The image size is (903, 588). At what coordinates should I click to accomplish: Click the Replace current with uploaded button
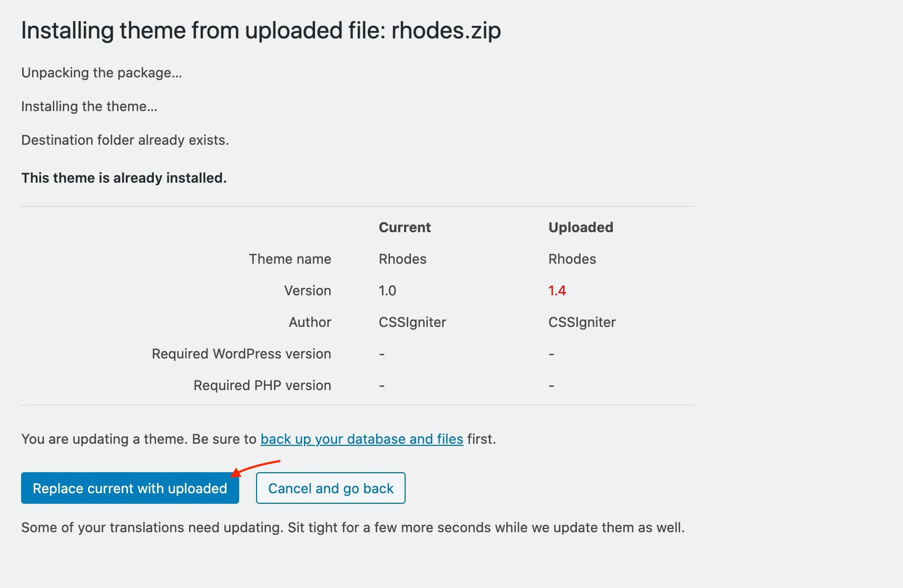point(130,488)
